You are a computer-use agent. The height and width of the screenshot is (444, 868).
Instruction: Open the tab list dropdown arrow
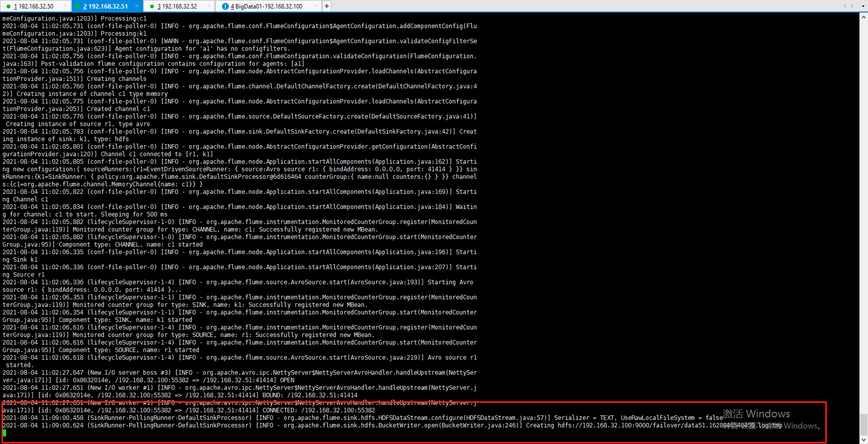click(863, 6)
